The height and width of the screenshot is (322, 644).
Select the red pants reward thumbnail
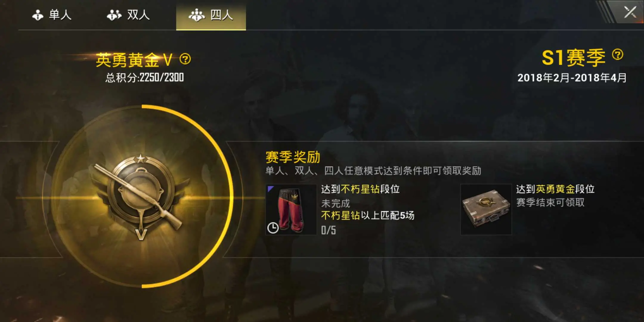coord(291,210)
